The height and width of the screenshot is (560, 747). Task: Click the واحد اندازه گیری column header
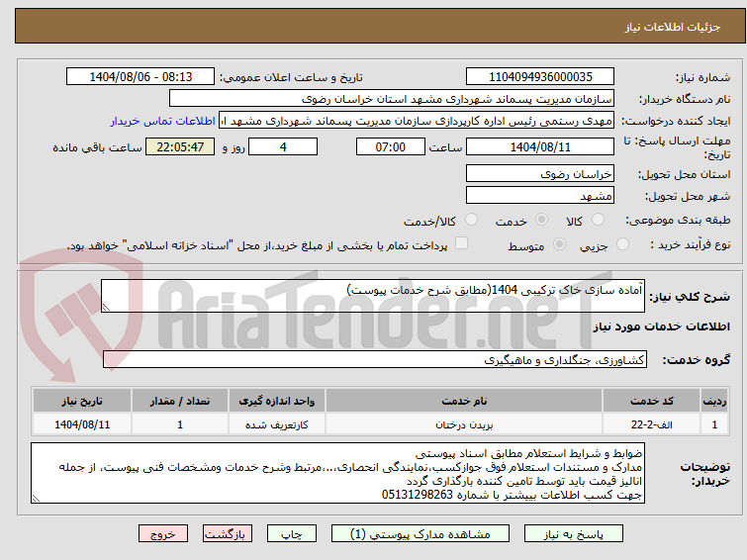[277, 401]
